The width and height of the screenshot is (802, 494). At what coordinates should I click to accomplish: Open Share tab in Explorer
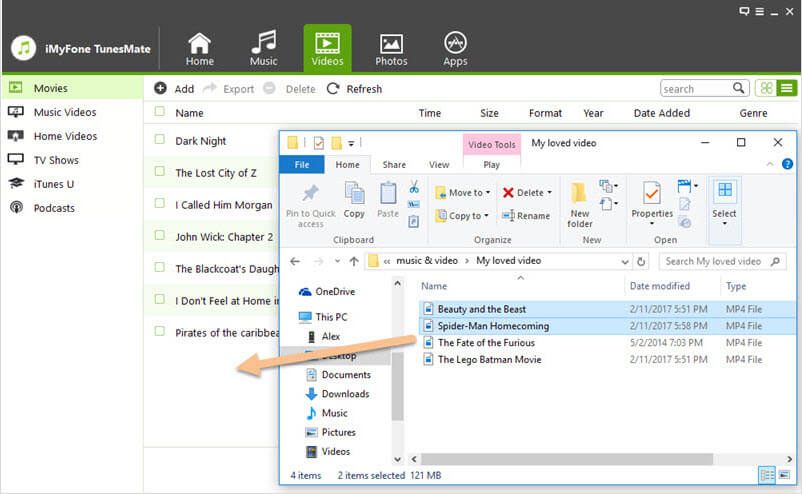[394, 165]
